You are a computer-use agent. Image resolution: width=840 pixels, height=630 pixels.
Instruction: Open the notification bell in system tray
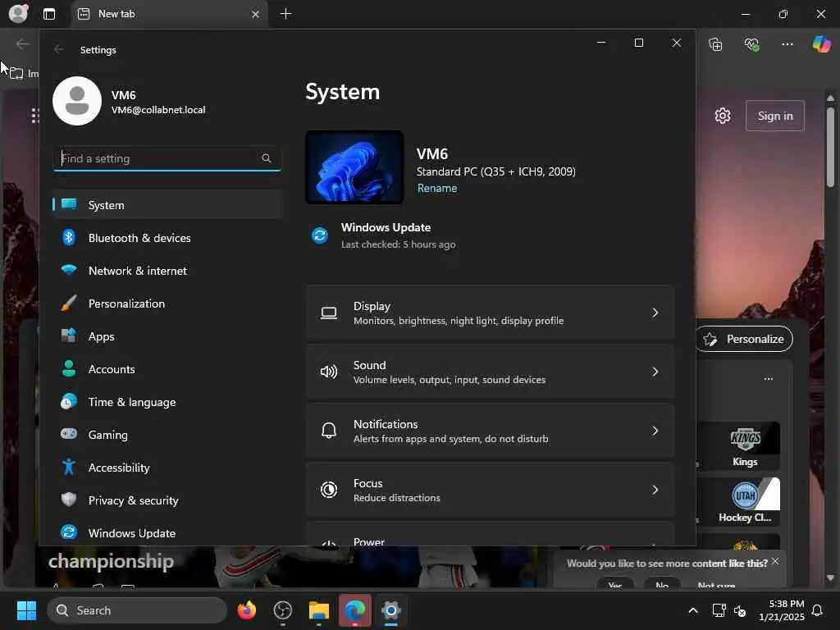point(817,610)
